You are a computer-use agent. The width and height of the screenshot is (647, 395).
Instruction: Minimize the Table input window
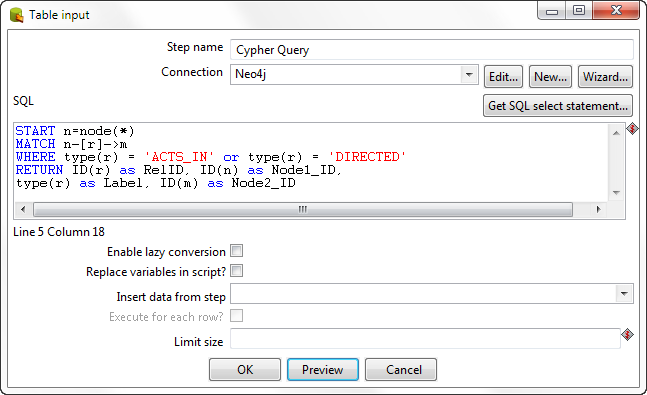[x=552, y=11]
